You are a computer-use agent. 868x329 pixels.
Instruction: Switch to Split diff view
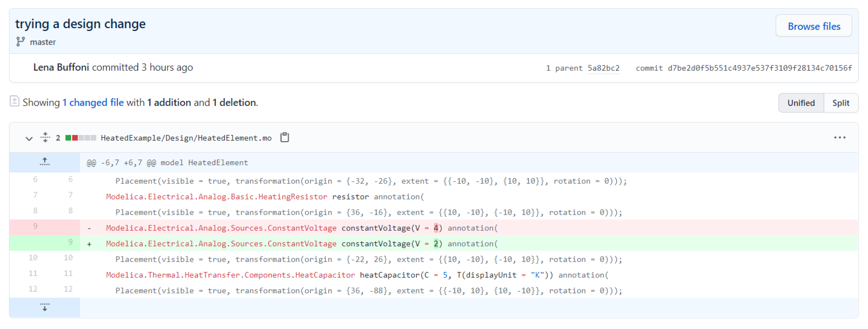coord(840,103)
